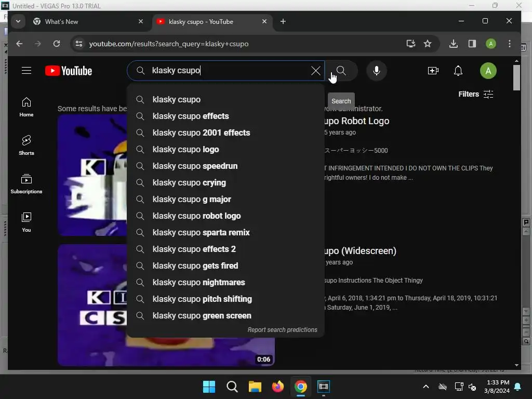The height and width of the screenshot is (399, 532).
Task: View site information icon in address bar
Action: [x=79, y=44]
